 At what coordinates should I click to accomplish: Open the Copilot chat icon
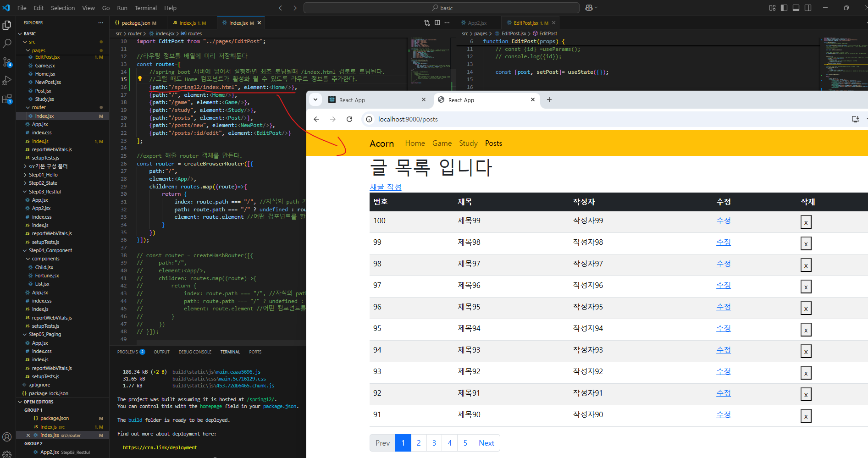pyautogui.click(x=589, y=8)
